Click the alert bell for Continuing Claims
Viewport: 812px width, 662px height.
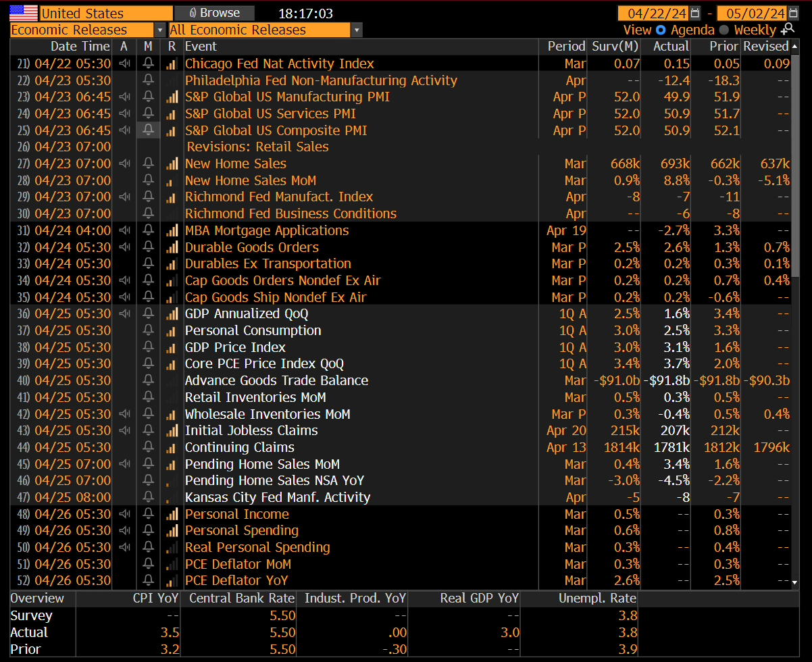click(148, 447)
